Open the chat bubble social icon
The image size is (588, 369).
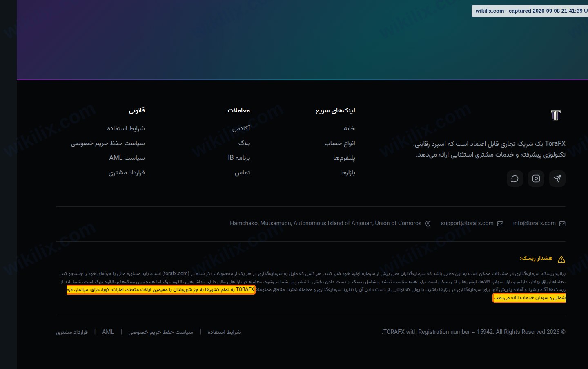515,179
